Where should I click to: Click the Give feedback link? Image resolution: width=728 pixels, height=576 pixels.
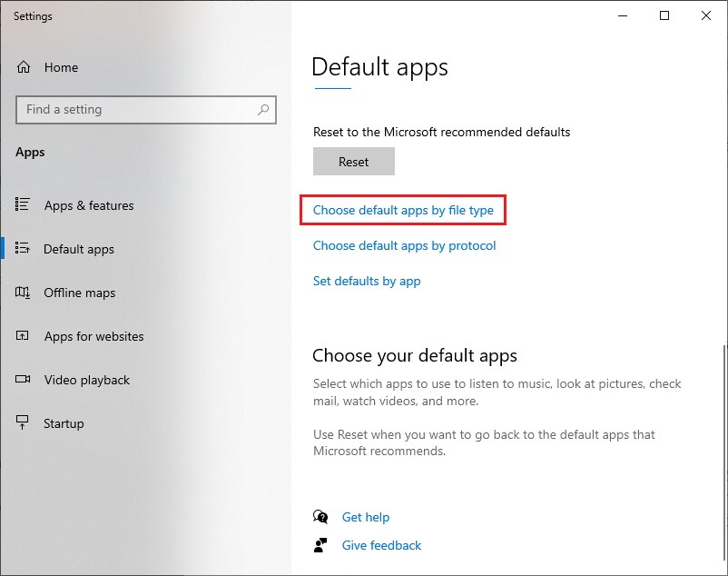(381, 545)
